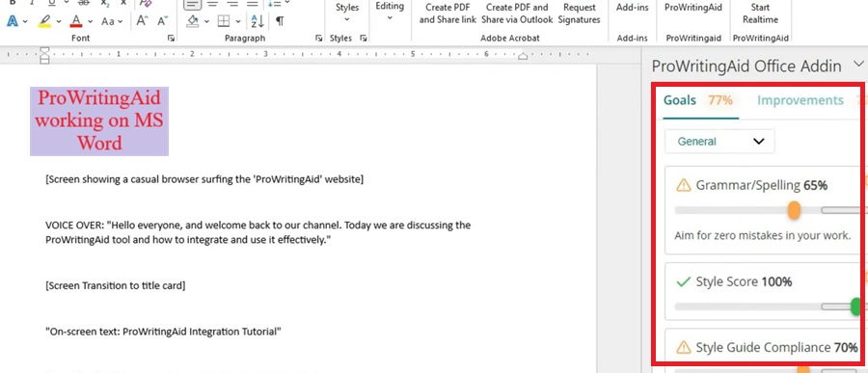Click the right indent marker on ruler
The image size is (868, 373).
[522, 56]
